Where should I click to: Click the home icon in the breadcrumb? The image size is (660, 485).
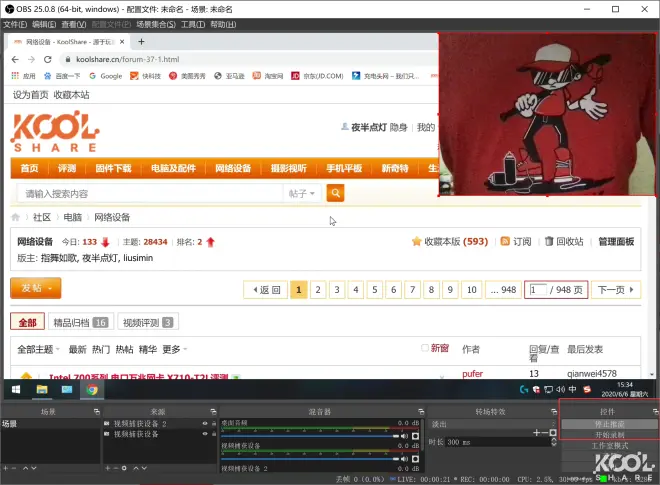pyautogui.click(x=16, y=217)
